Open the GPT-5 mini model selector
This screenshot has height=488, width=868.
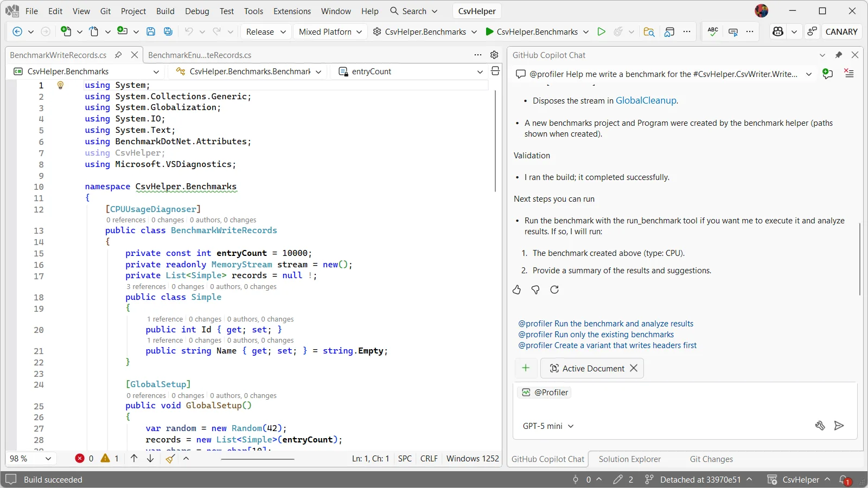coord(548,426)
